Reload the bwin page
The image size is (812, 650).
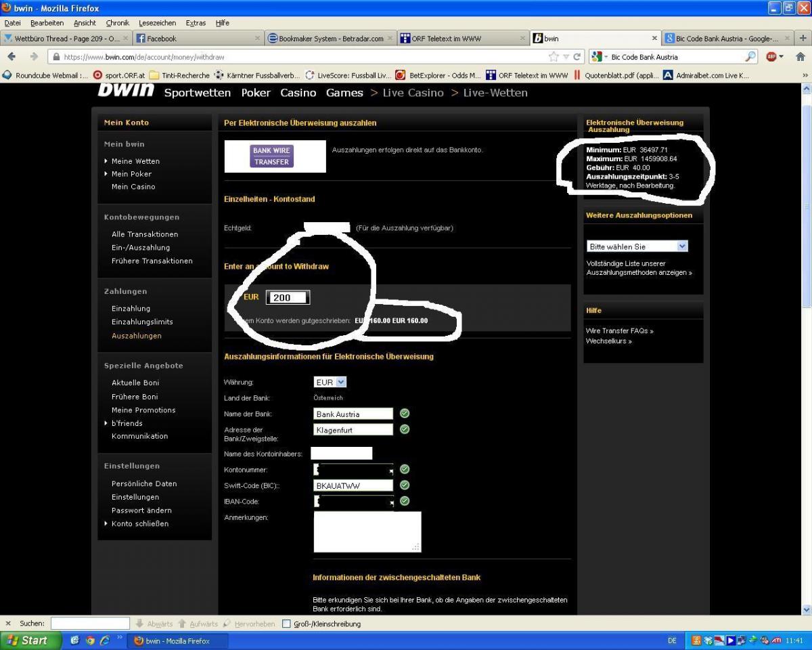coord(577,57)
